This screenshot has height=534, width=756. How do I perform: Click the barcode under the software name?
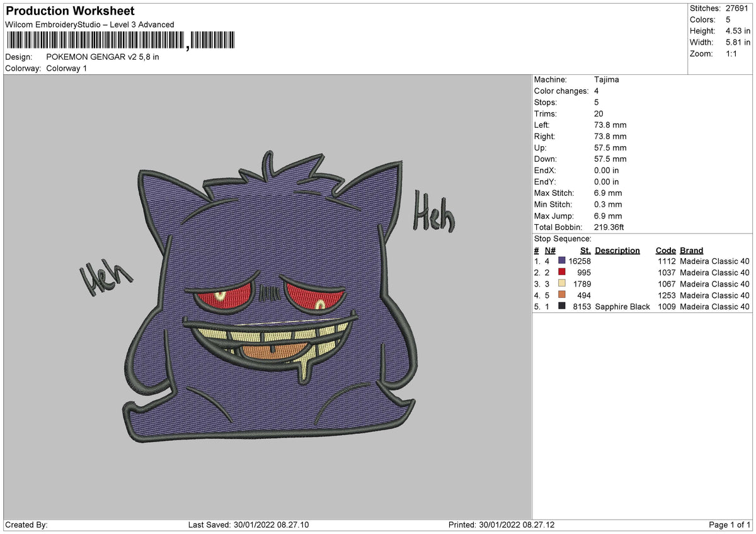[x=120, y=41]
